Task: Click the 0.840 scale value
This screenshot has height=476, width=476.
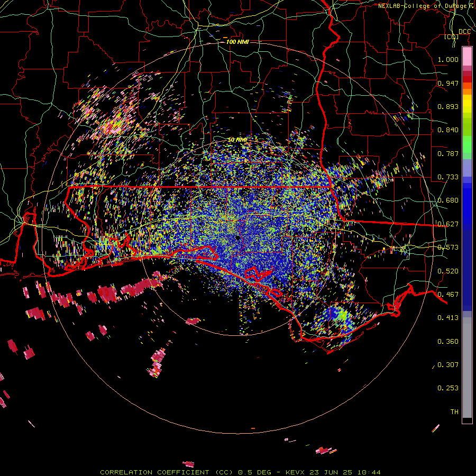Action: (448, 130)
